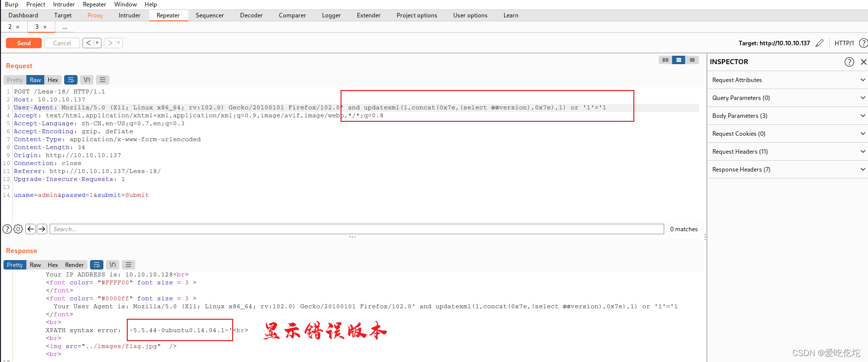Open the request history back dropdown arrow
This screenshot has height=362, width=868.
(x=97, y=43)
